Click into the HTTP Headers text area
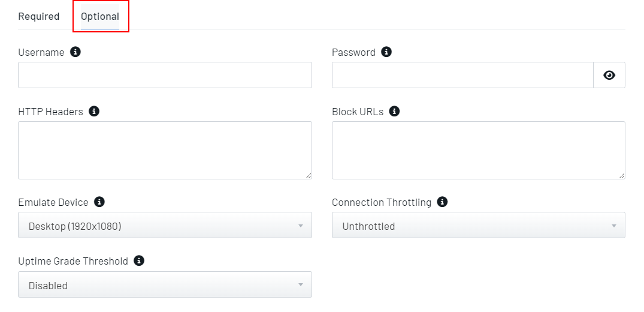The image size is (644, 312). [165, 150]
